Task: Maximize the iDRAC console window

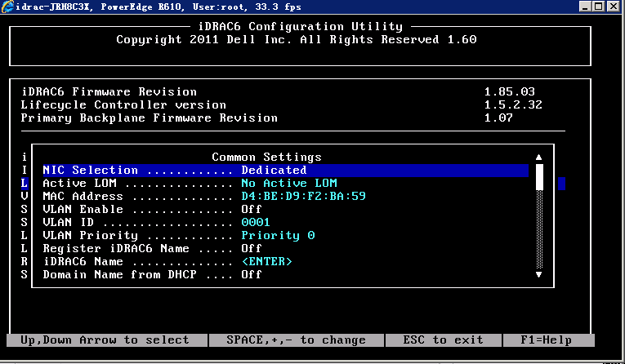Action: coord(598,7)
